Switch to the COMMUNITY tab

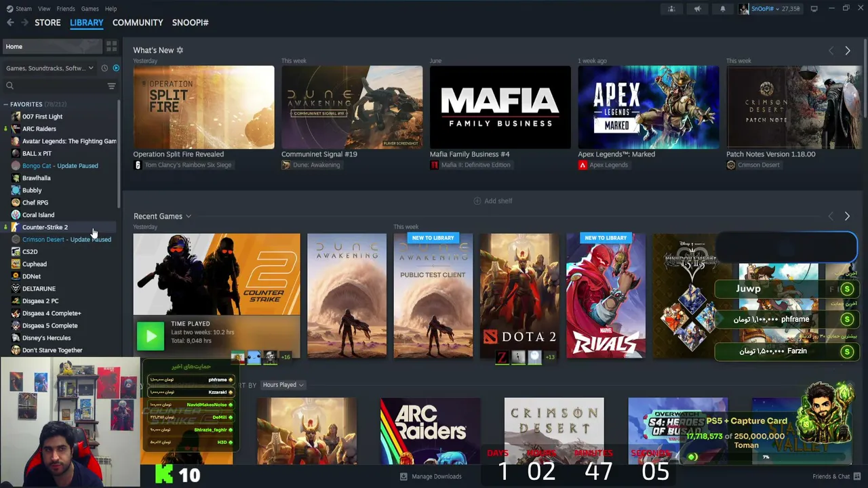(x=138, y=22)
